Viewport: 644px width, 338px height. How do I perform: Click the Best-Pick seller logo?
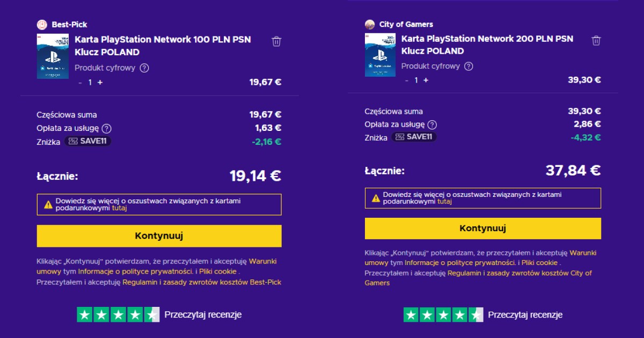pyautogui.click(x=42, y=24)
